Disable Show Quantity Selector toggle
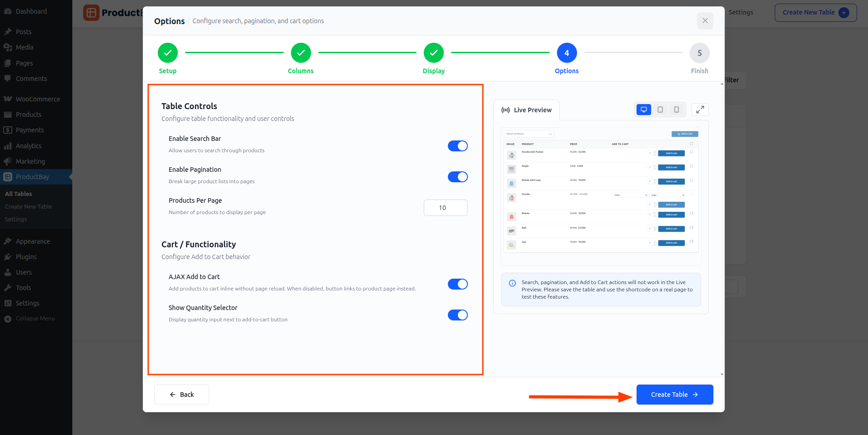 pos(457,315)
